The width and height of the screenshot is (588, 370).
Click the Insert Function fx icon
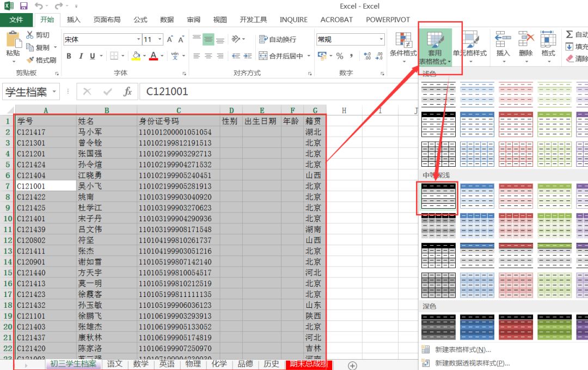tap(127, 92)
